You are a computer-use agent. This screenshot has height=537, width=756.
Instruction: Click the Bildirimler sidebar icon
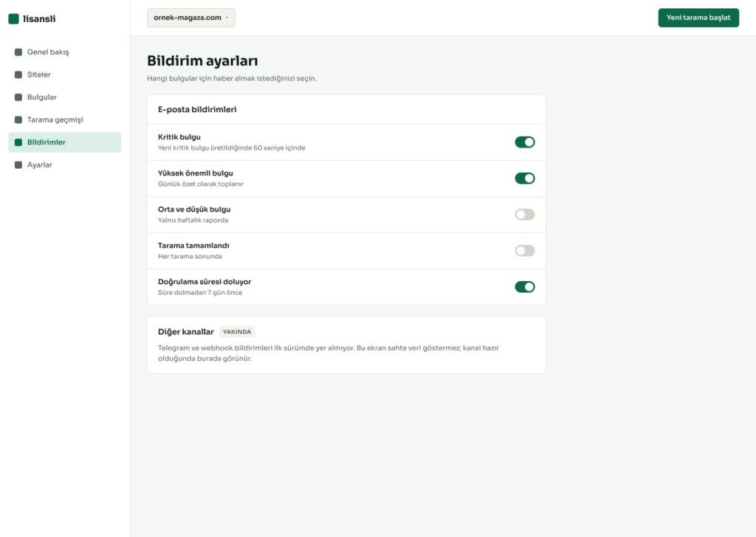pos(18,142)
